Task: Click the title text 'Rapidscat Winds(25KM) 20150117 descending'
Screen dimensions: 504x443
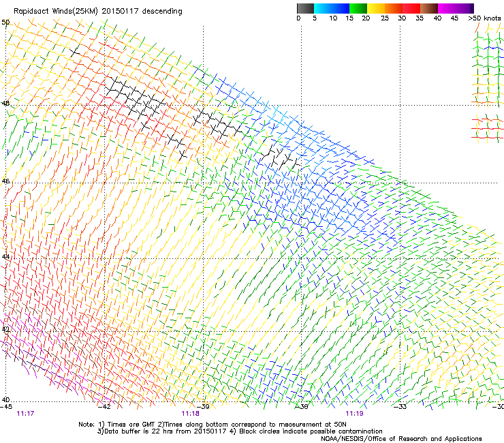Action: point(97,12)
